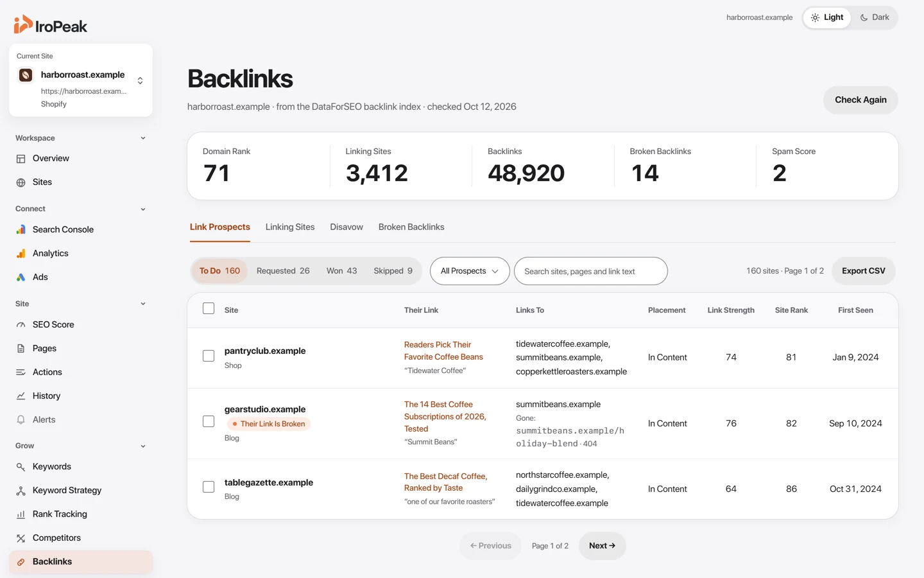
Task: Collapse the Connect section
Action: click(143, 209)
